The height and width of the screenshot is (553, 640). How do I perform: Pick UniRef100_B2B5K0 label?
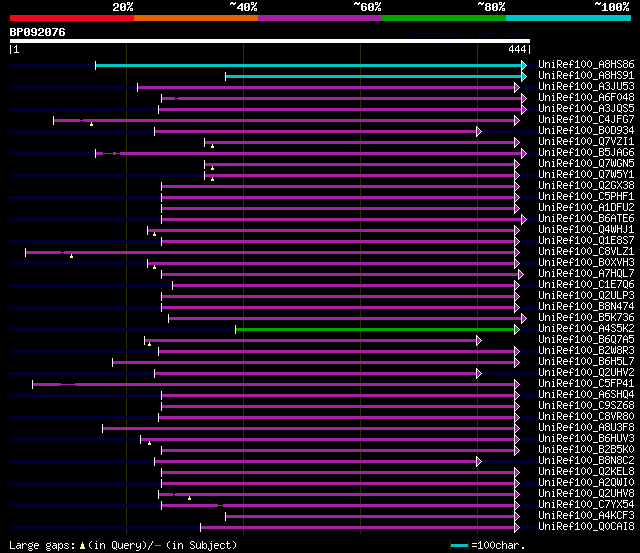point(586,450)
